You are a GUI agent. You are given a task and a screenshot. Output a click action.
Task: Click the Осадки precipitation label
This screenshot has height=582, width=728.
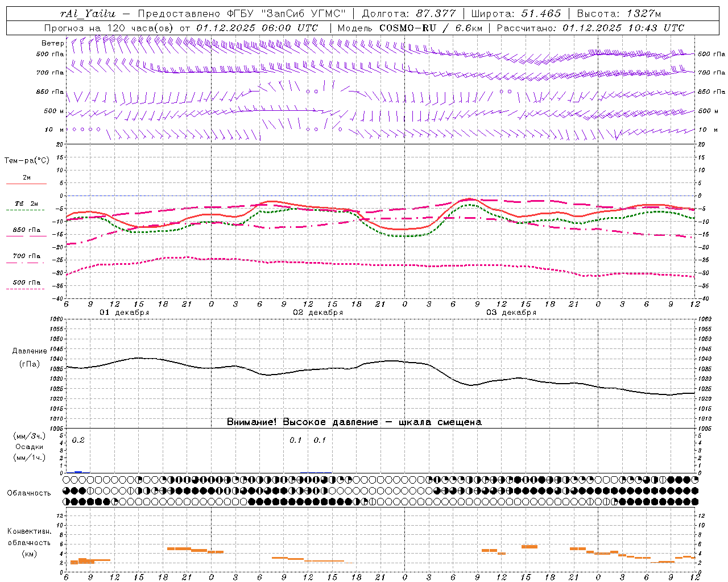pyautogui.click(x=30, y=447)
